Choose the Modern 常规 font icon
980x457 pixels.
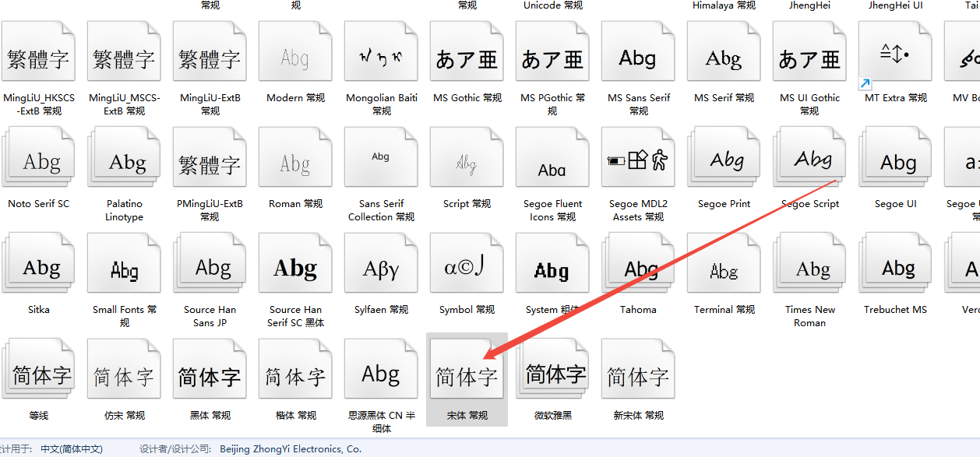click(296, 51)
